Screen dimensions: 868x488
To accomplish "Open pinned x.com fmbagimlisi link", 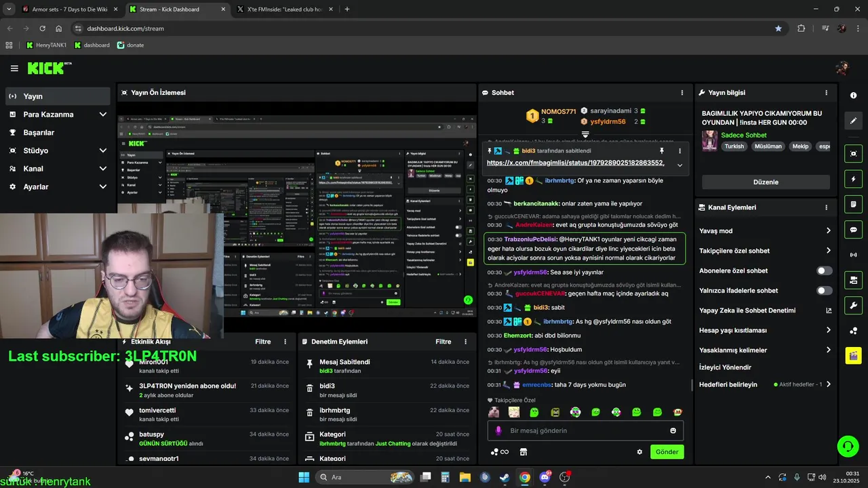I will pyautogui.click(x=575, y=163).
